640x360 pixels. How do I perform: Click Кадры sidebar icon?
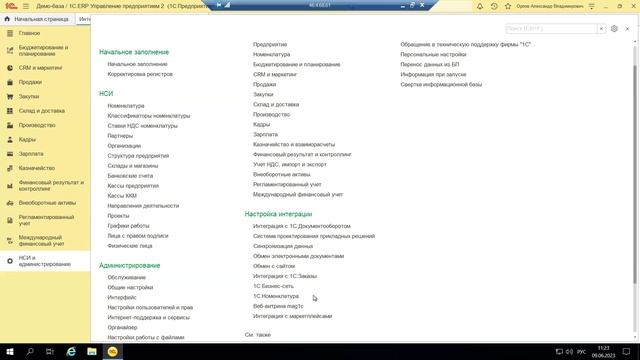click(x=10, y=140)
